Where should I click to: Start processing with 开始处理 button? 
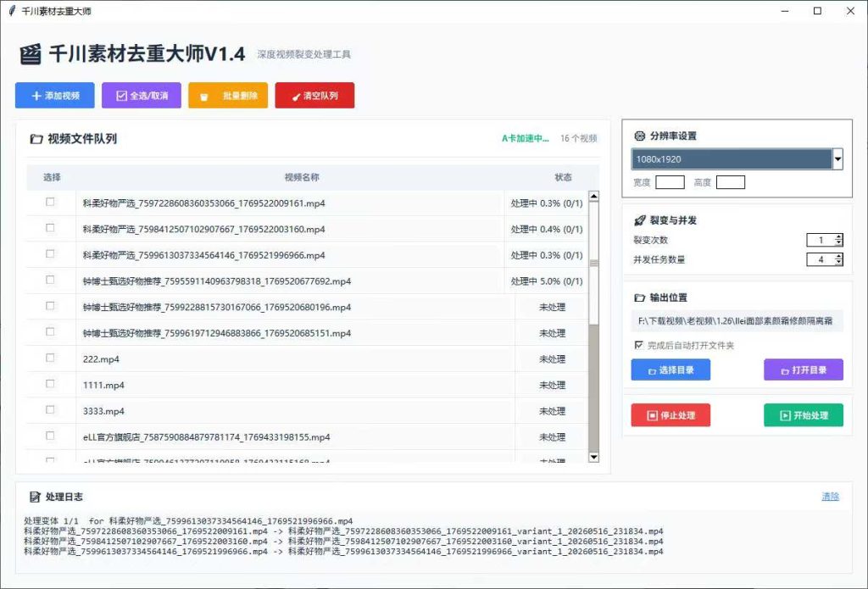click(x=804, y=415)
